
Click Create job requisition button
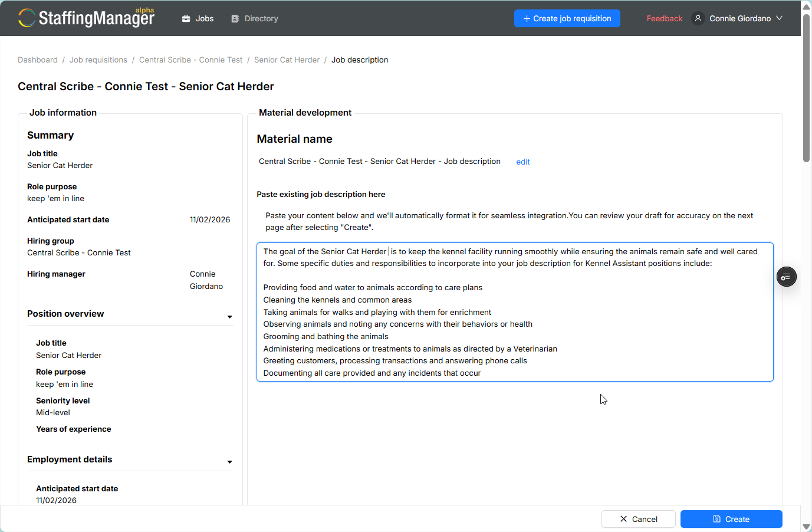pos(567,18)
